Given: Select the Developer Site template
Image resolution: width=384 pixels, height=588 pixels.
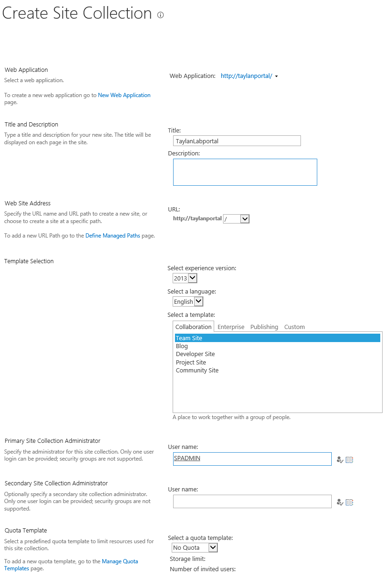Looking at the screenshot, I should 277,354.
